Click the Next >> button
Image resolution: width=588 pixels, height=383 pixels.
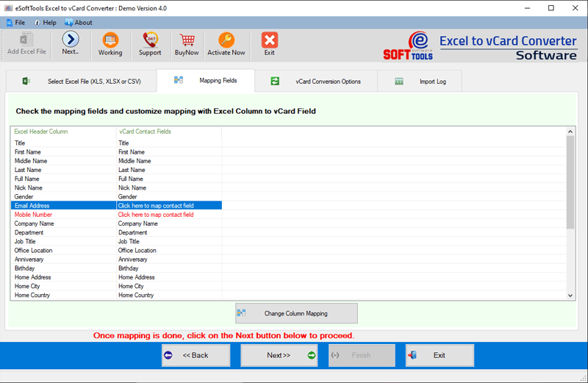tap(279, 355)
